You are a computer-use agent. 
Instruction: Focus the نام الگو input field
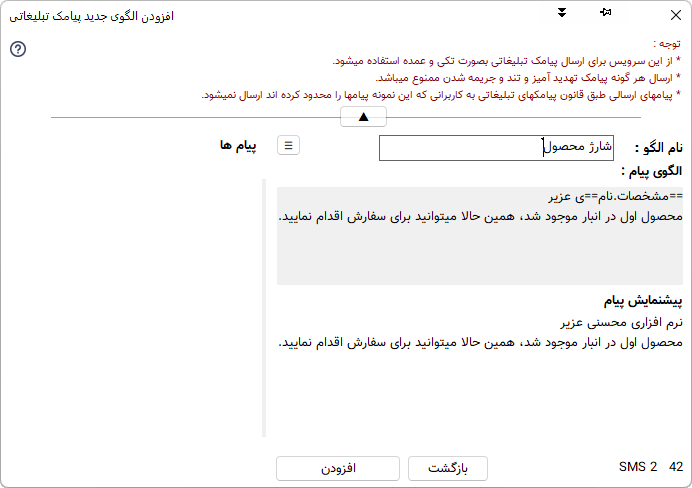[x=496, y=148]
